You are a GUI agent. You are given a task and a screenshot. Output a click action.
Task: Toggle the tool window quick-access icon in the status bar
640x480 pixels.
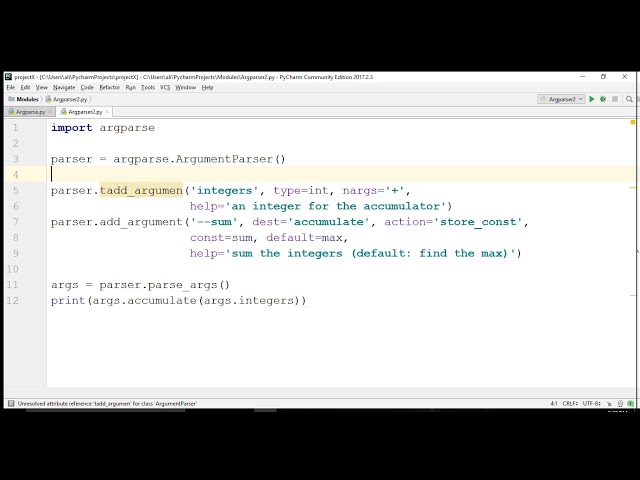[11, 403]
